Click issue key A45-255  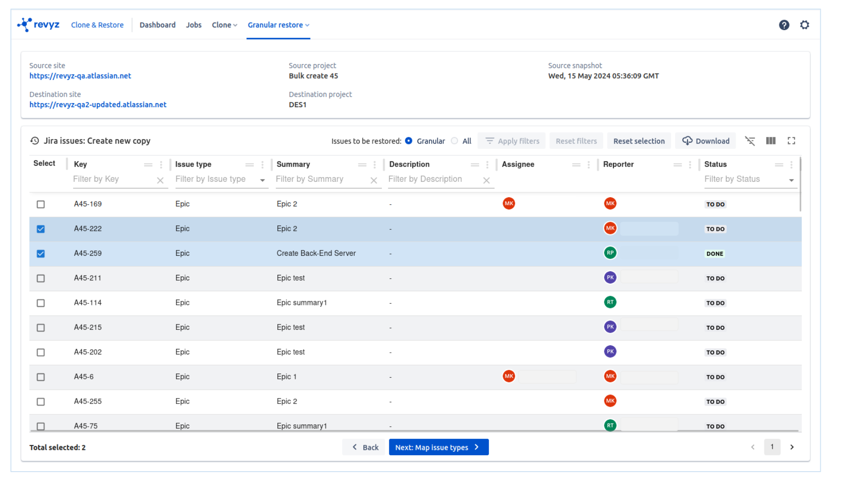[88, 401]
